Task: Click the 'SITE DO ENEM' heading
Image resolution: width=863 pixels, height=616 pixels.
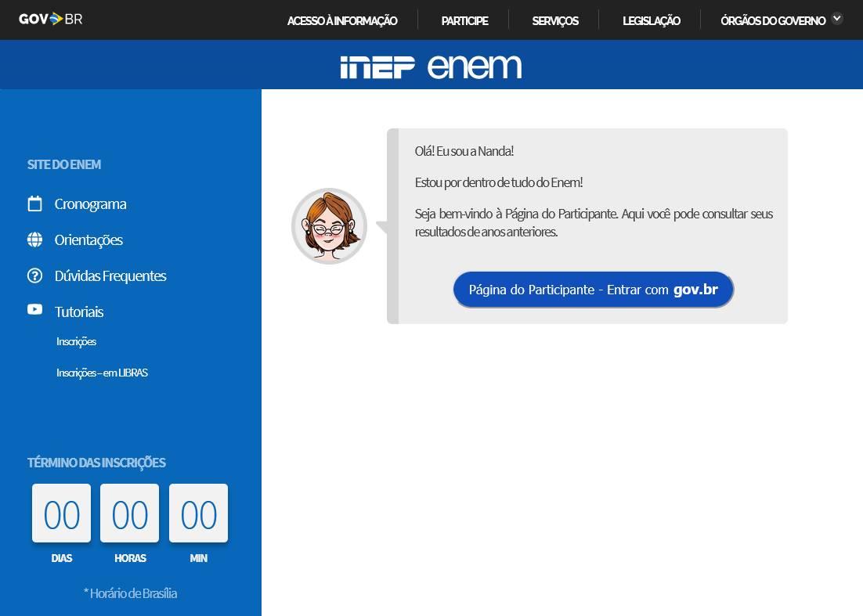Action: (64, 164)
